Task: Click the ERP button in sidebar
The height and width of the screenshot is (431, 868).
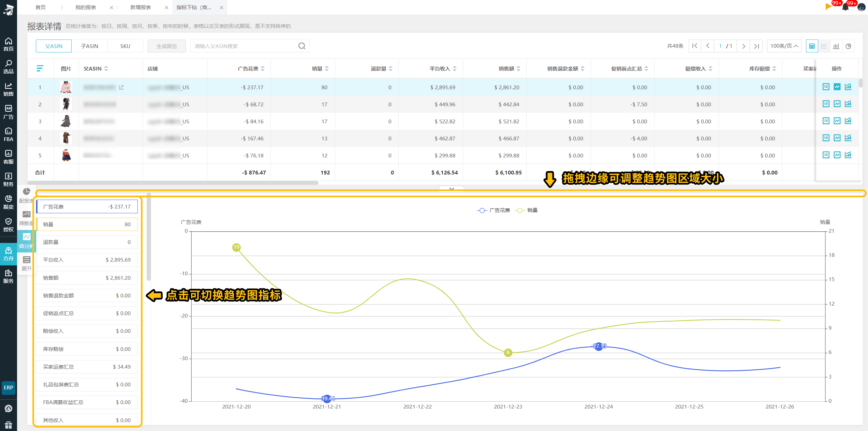Action: point(8,388)
